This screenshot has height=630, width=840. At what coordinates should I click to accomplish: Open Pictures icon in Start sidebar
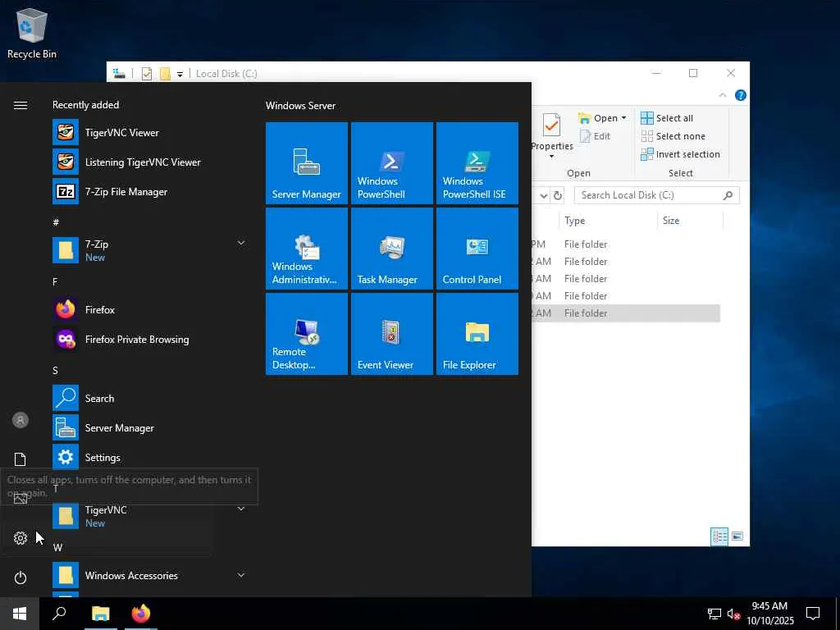click(x=21, y=499)
